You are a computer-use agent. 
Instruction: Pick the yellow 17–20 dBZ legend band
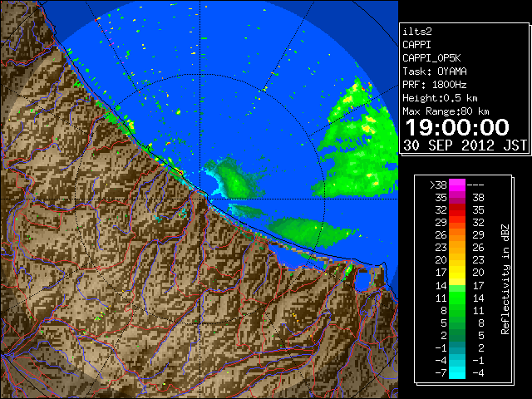pos(457,273)
